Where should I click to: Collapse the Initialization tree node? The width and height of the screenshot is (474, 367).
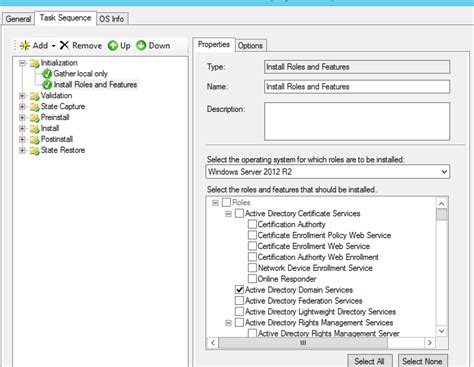click(x=22, y=63)
